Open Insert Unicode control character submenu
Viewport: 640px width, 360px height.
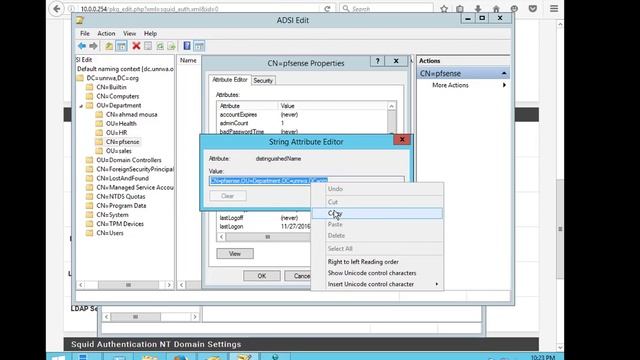377,284
